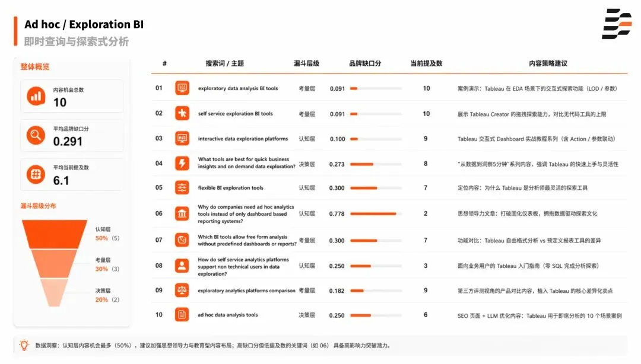Click the value 10 under 内容机会总数

tap(60, 103)
